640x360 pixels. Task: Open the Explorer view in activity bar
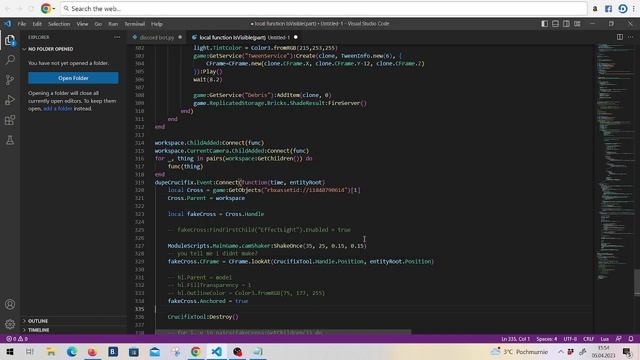tap(10, 40)
